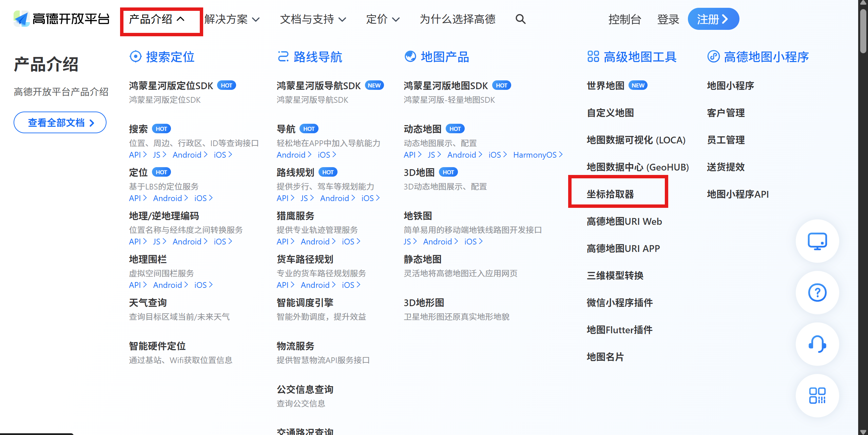Expand the 解决方案 dropdown menu
Screen dimensions: 868x435
(232, 19)
